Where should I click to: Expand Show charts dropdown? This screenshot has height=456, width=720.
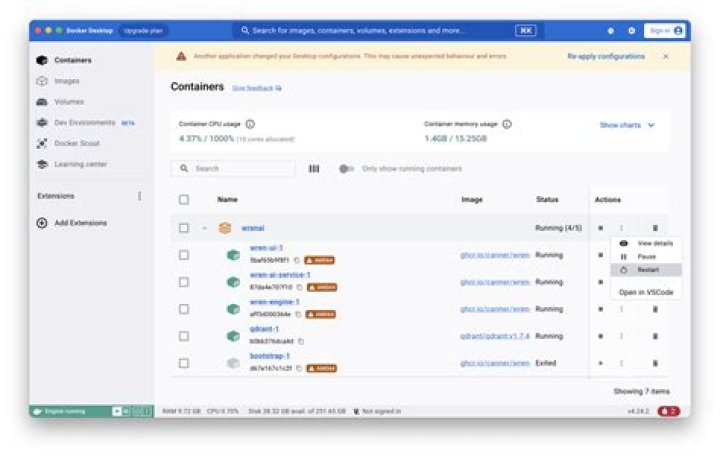pyautogui.click(x=627, y=125)
